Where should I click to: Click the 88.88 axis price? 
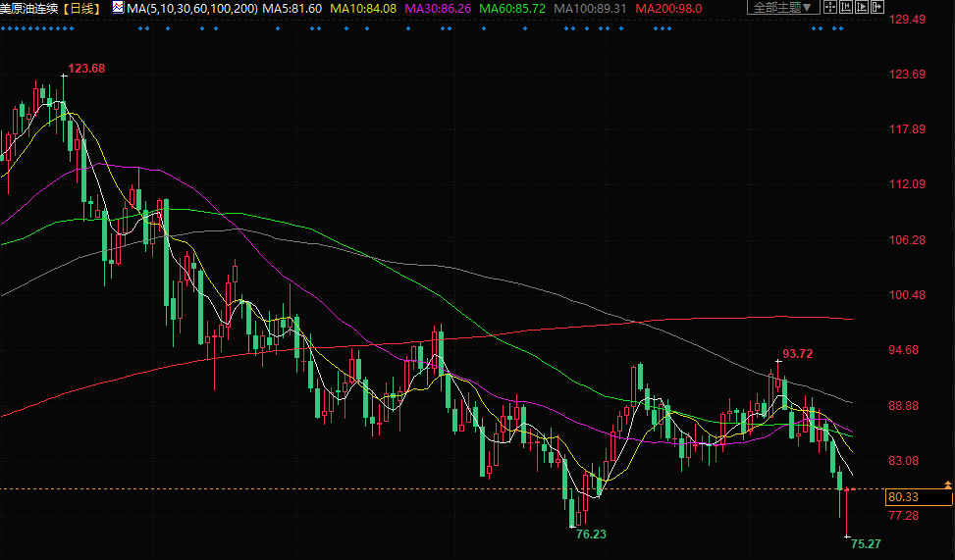pyautogui.click(x=903, y=405)
